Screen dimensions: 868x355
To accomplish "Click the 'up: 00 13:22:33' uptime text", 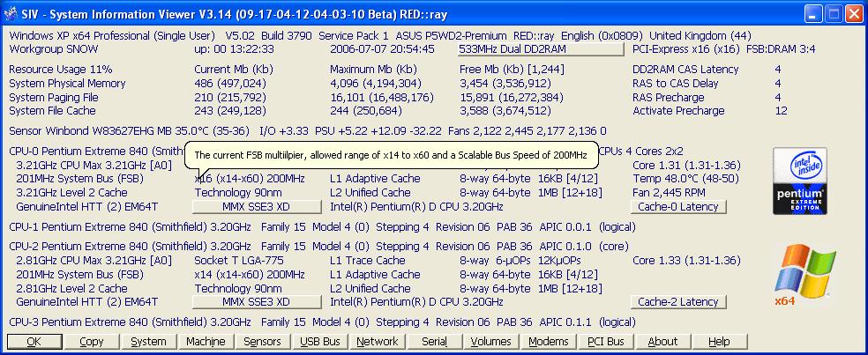I will pos(234,49).
